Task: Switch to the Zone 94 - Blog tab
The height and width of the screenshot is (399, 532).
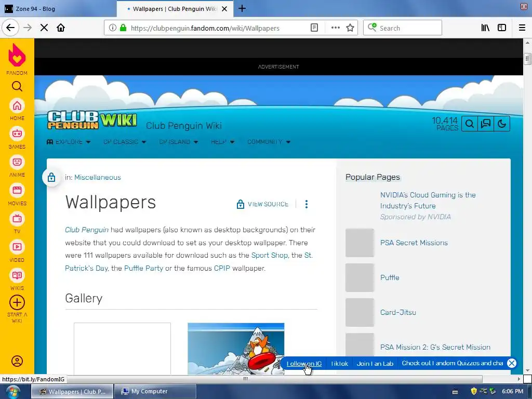Action: (58, 9)
